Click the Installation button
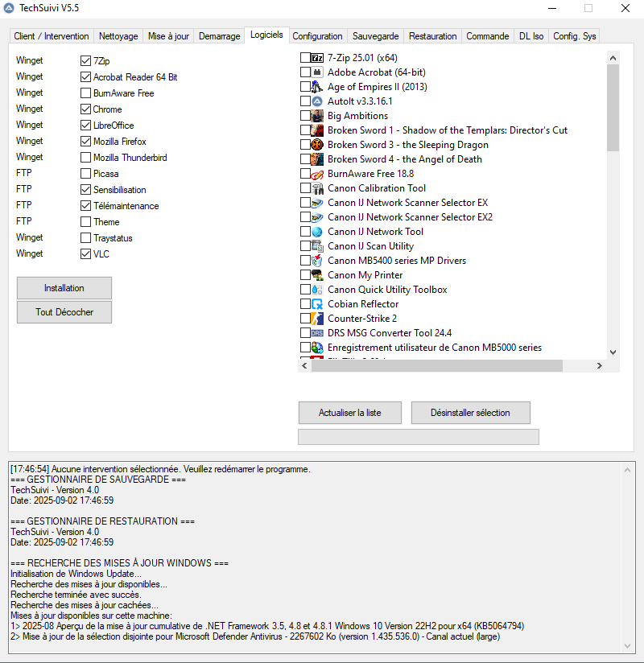644x663 pixels. tap(64, 288)
